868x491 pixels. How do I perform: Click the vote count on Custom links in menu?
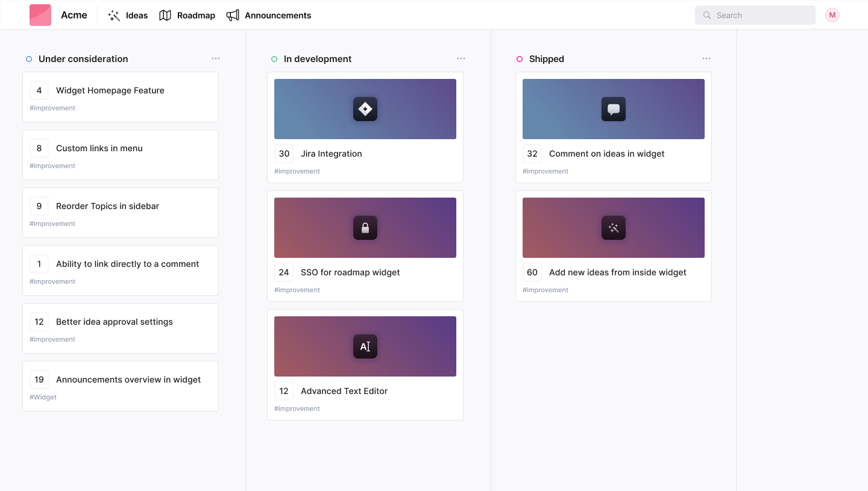tap(39, 148)
